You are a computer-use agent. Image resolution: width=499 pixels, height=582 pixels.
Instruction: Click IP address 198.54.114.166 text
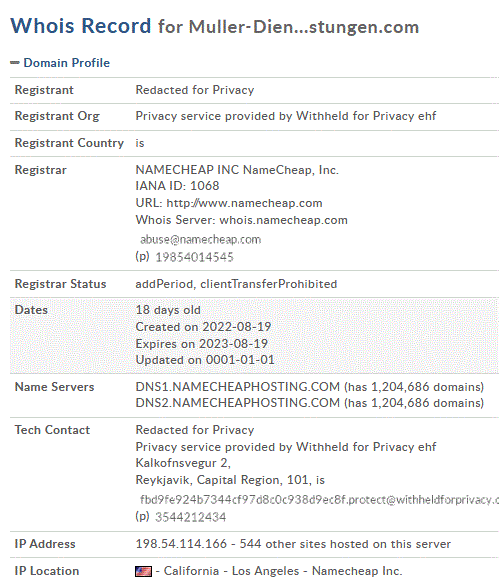181,544
